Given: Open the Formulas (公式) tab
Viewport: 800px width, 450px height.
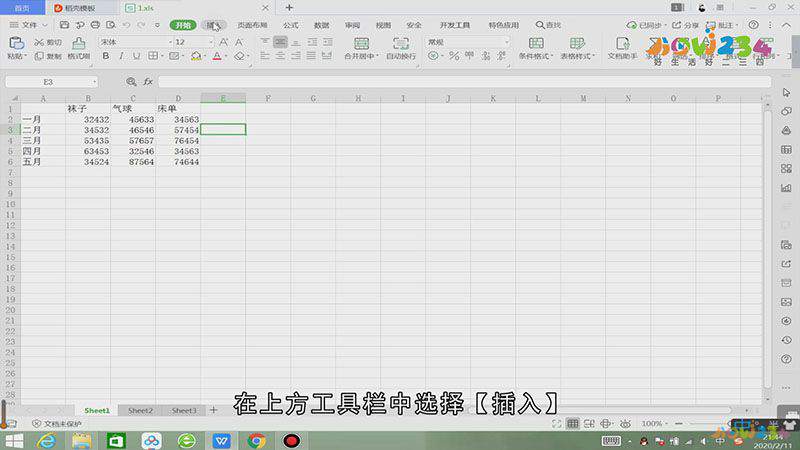Looking at the screenshot, I should [291, 25].
